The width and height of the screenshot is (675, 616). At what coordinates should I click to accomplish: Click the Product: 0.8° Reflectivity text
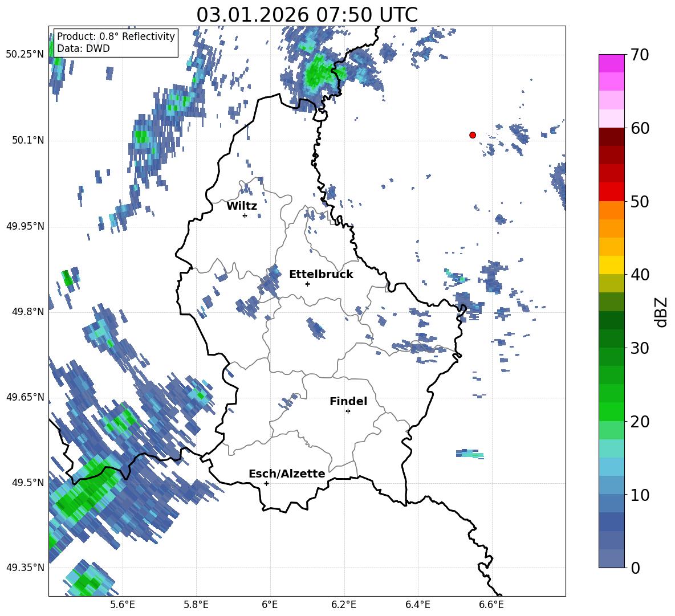point(116,36)
